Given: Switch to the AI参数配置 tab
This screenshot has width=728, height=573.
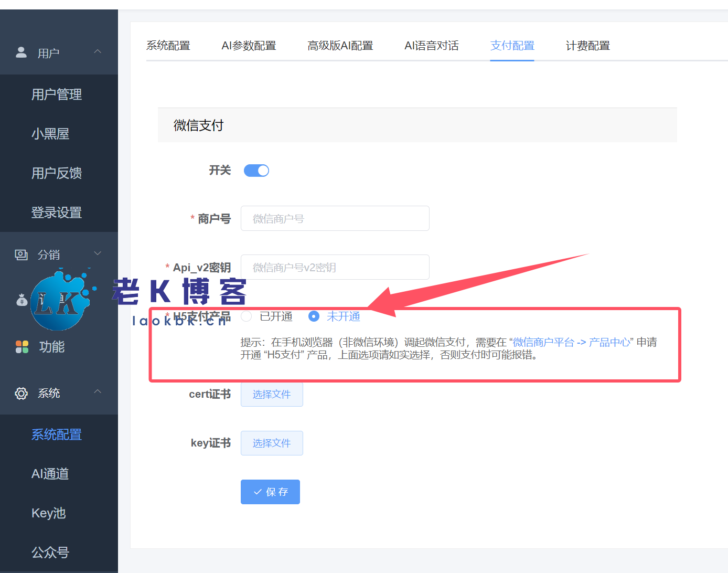Looking at the screenshot, I should coord(249,46).
